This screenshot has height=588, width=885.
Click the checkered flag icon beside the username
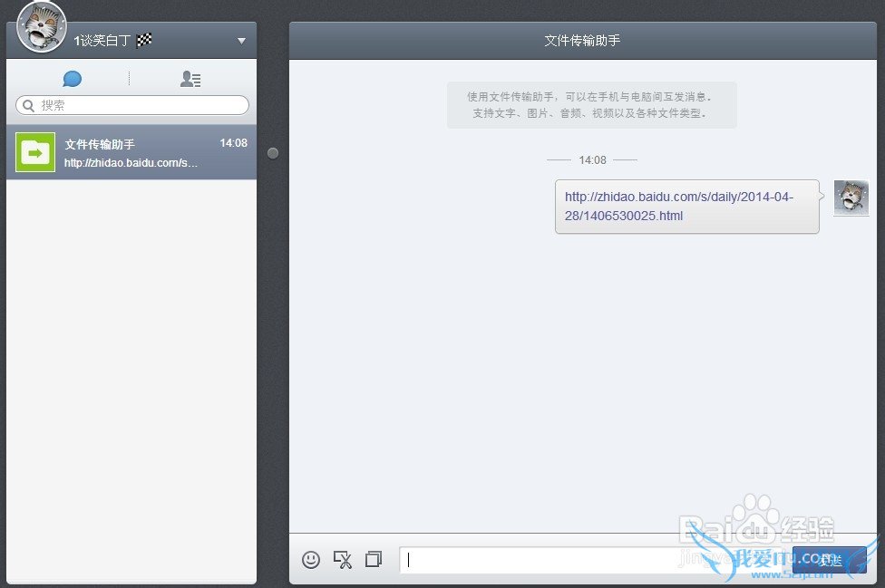point(144,41)
